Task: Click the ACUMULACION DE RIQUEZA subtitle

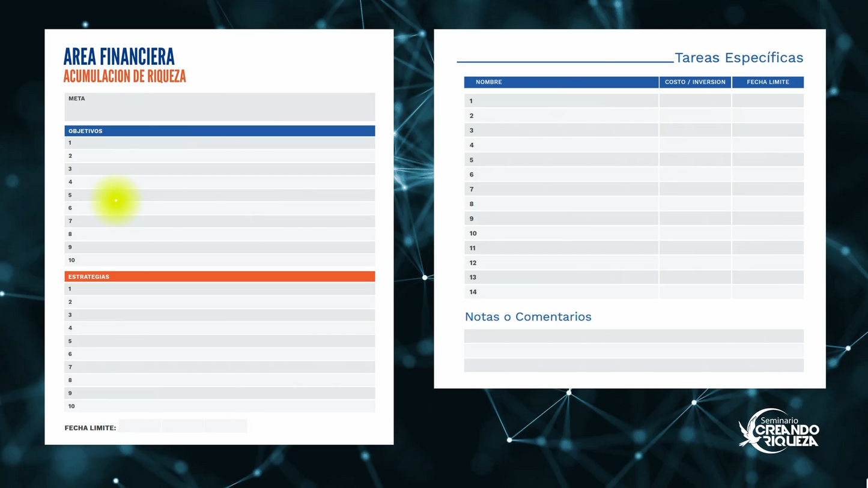Action: pyautogui.click(x=124, y=76)
